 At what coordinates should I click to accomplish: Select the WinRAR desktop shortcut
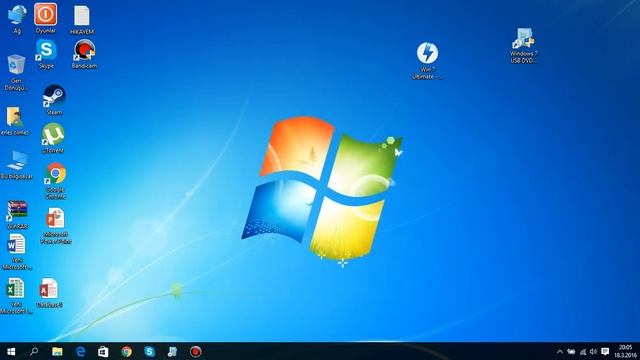[17, 214]
